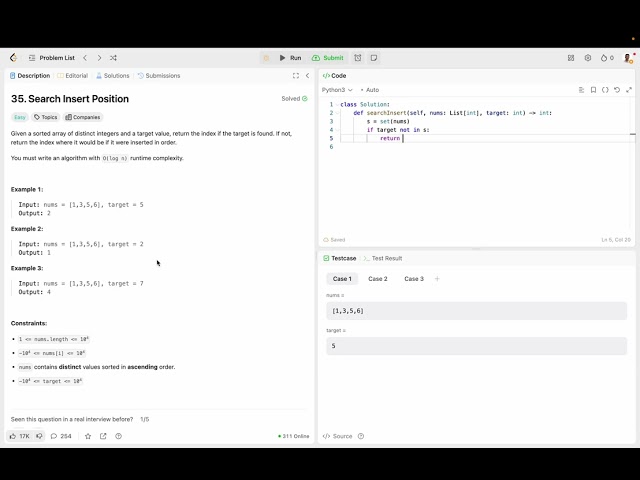
Task: Star the problem as favorite
Action: pyautogui.click(x=88, y=436)
